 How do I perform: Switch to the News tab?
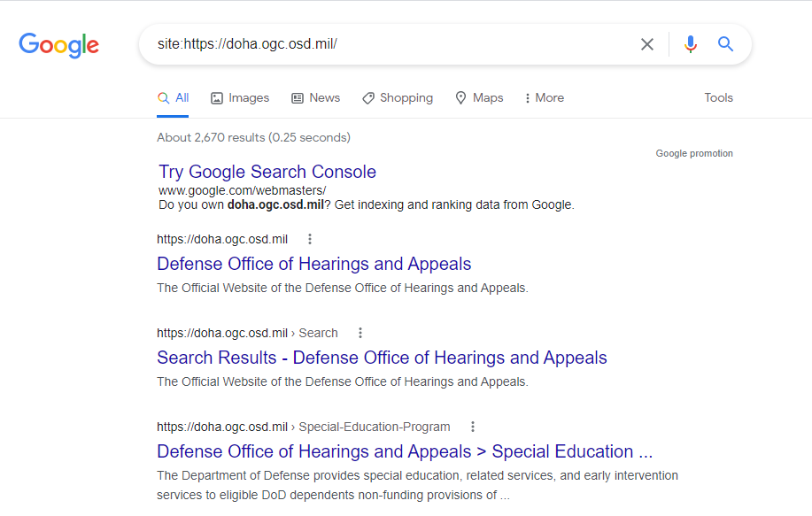[315, 97]
